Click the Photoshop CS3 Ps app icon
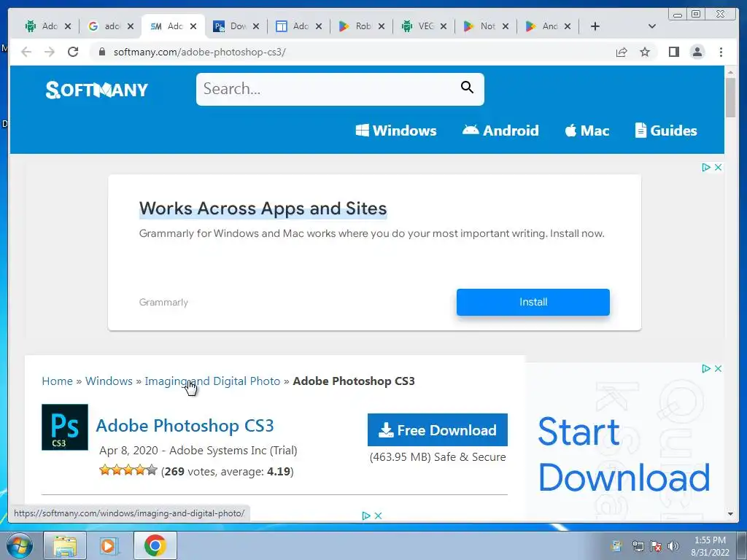The width and height of the screenshot is (747, 560). (x=65, y=427)
